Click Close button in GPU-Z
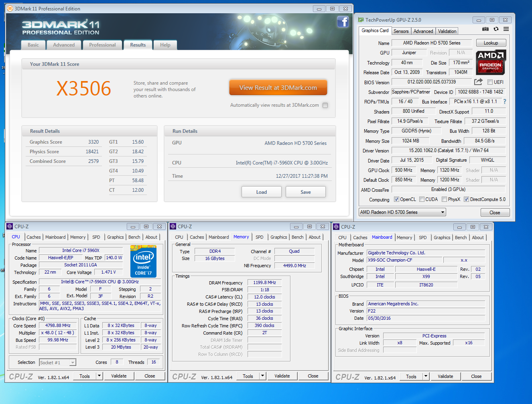 coord(495,213)
